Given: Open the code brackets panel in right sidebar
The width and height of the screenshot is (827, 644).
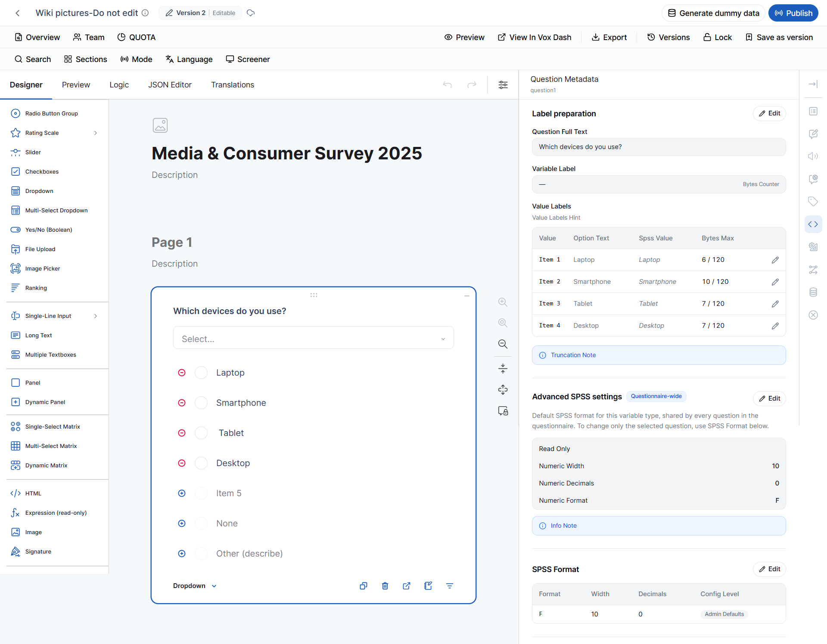Looking at the screenshot, I should pyautogui.click(x=813, y=224).
